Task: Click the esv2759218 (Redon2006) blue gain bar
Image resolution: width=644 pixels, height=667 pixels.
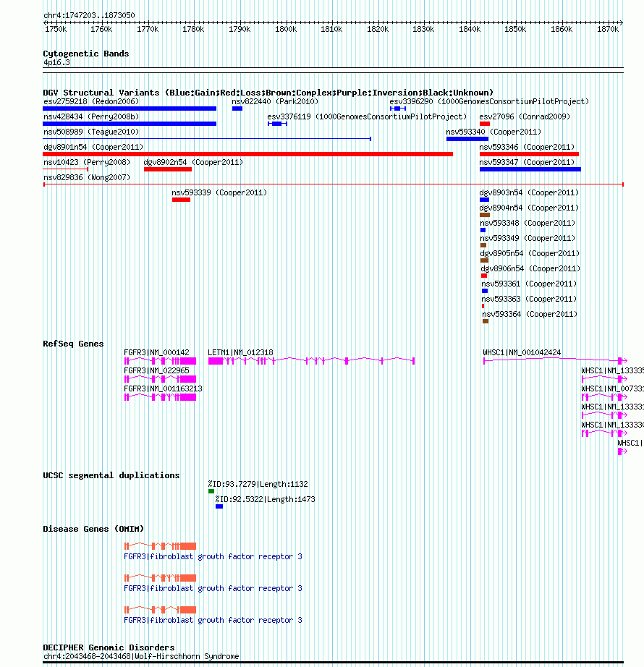Action: pyautogui.click(x=130, y=109)
